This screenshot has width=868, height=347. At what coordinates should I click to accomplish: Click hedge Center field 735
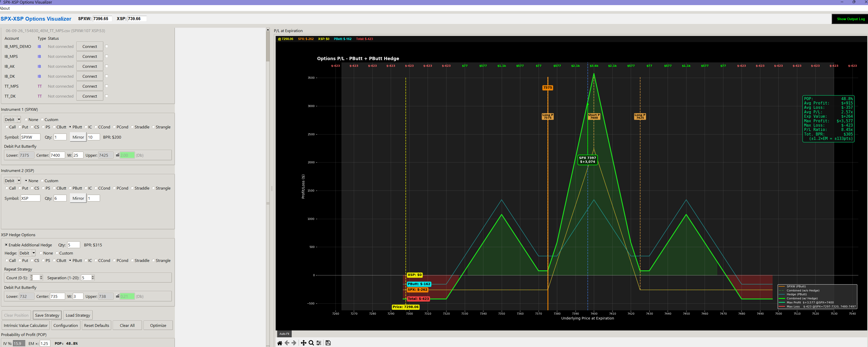(57, 296)
